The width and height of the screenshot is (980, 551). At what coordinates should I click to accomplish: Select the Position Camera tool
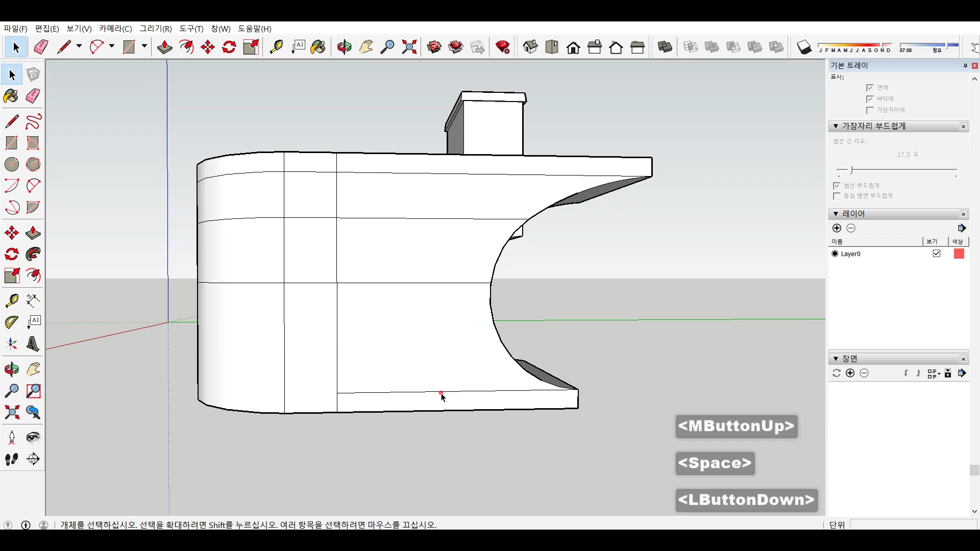[11, 438]
